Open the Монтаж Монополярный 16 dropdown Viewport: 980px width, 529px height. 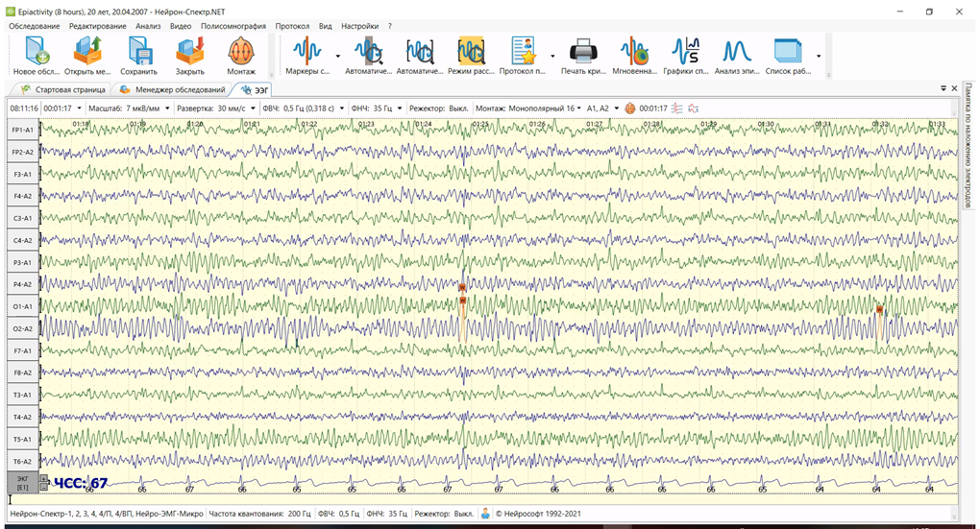coord(578,108)
